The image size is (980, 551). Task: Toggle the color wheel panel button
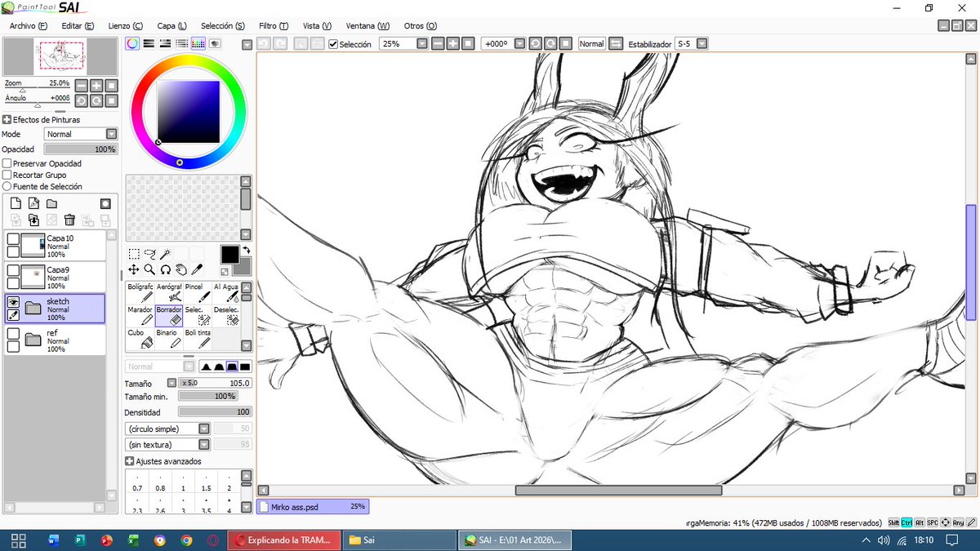pyautogui.click(x=132, y=44)
